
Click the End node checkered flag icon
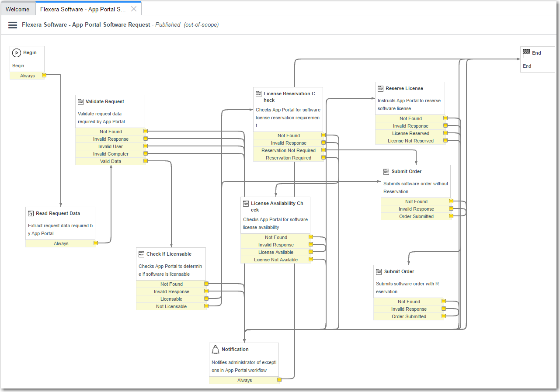click(x=526, y=53)
